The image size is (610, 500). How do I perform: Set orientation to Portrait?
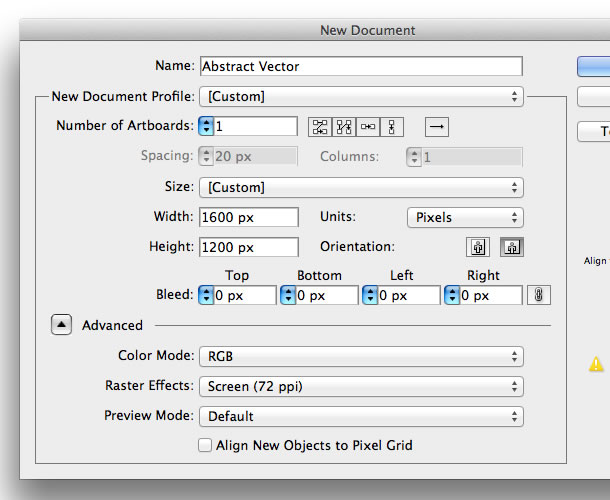(478, 247)
